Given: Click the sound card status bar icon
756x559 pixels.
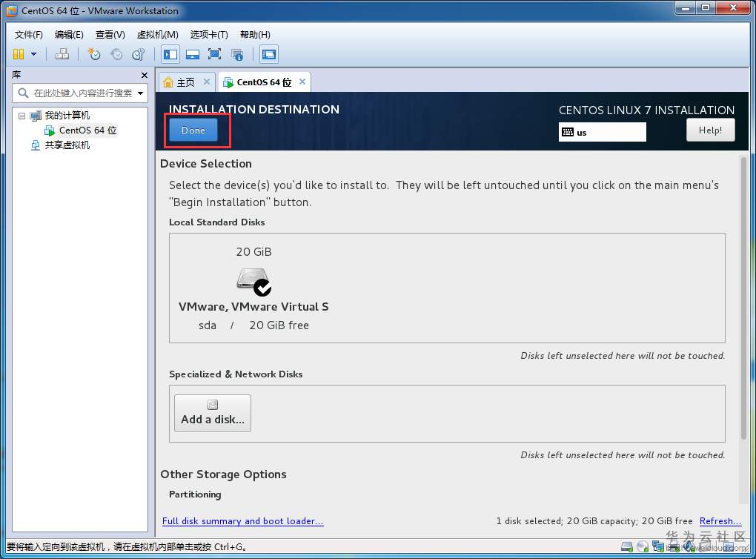Looking at the screenshot, I should 689,547.
